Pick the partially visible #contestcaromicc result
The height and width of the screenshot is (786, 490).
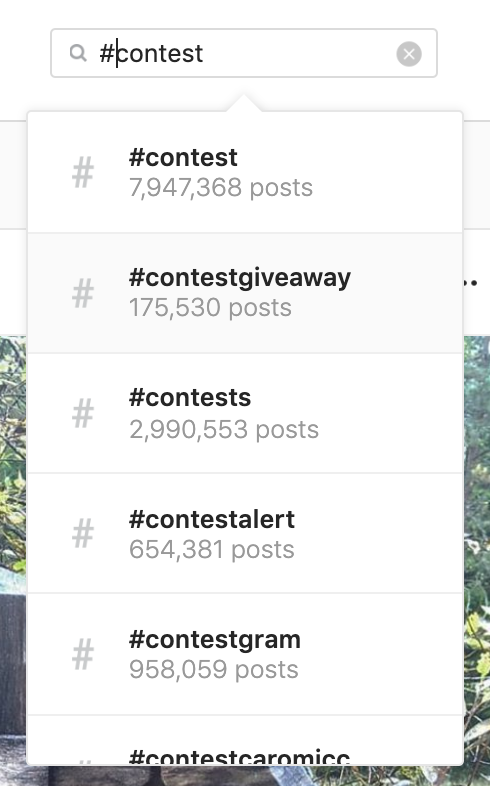coord(245,740)
